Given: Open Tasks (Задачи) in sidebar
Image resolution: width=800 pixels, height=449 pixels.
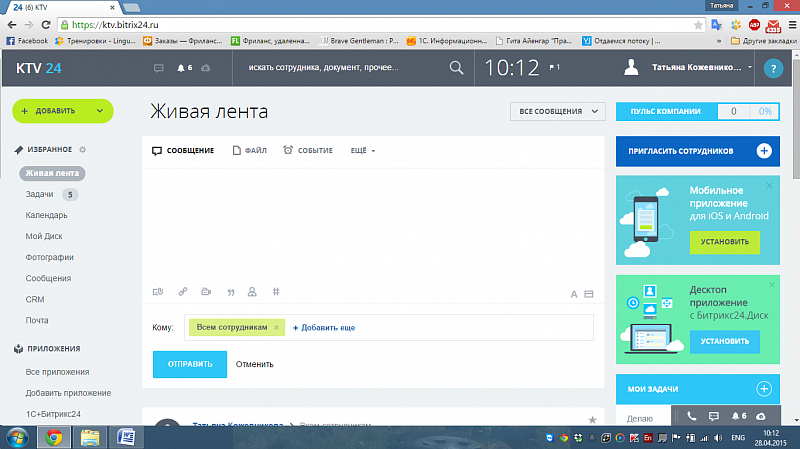Looking at the screenshot, I should [39, 194].
